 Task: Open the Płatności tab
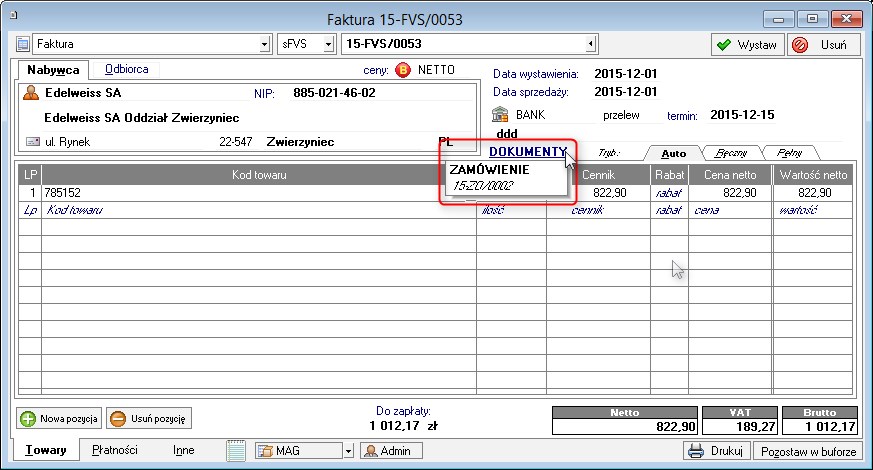115,450
